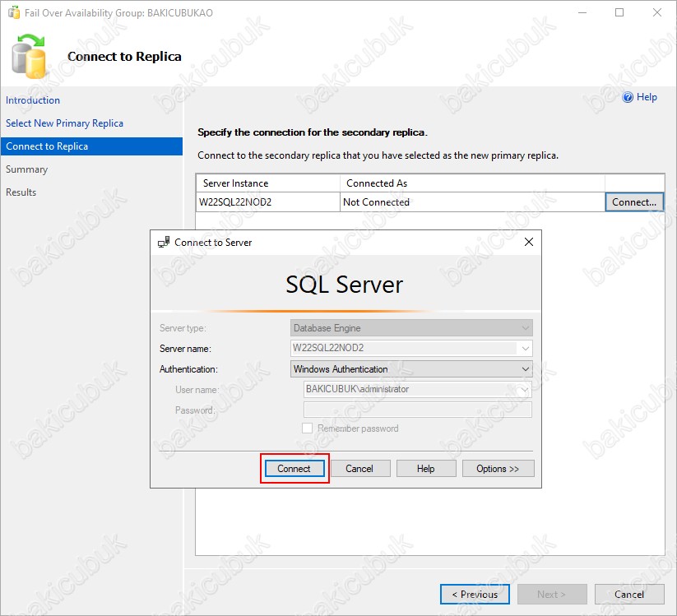This screenshot has height=616, width=677.
Task: Click the Connected As column header
Action: [x=472, y=183]
